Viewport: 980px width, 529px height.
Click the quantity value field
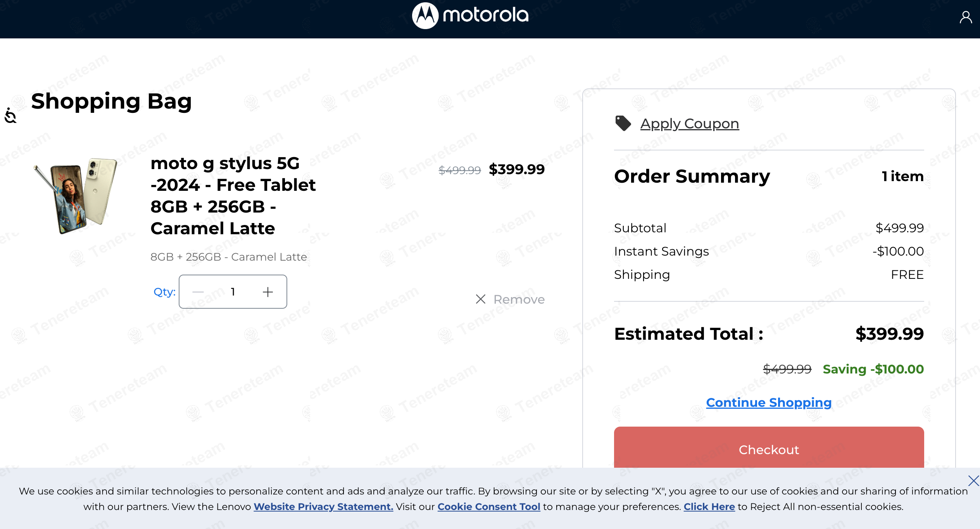pyautogui.click(x=233, y=292)
